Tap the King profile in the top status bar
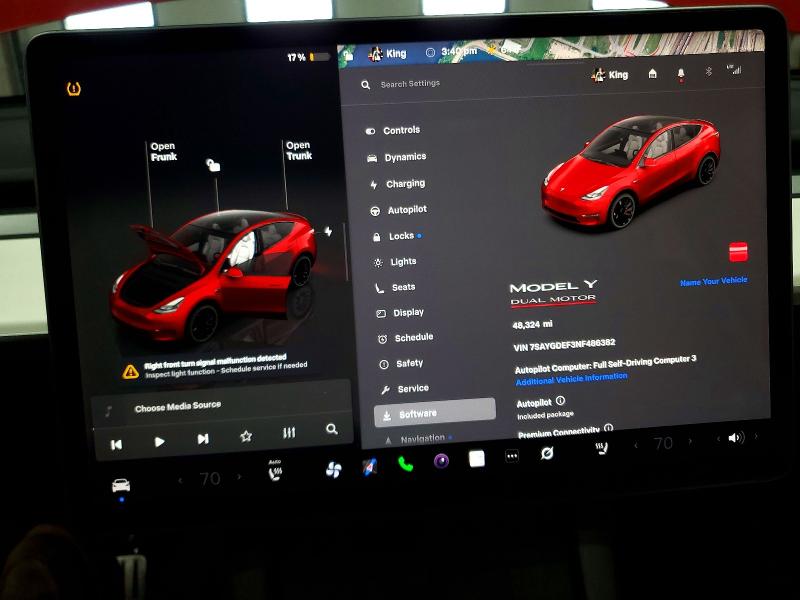The image size is (800, 600). (x=387, y=54)
